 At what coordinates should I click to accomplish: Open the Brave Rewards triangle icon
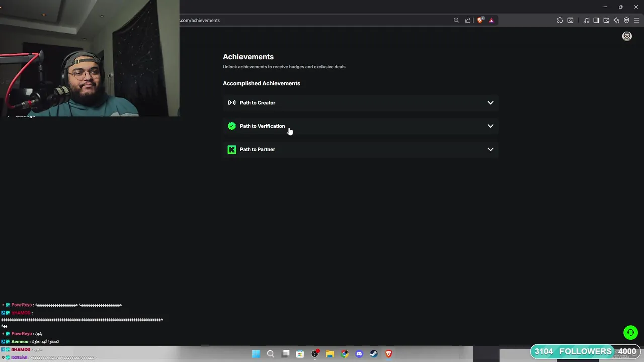coord(491,20)
